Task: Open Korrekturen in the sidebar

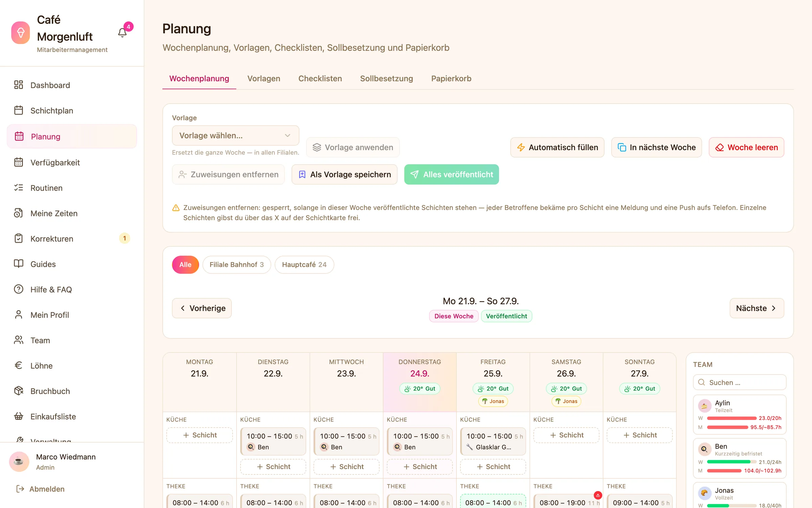Action: (x=72, y=239)
